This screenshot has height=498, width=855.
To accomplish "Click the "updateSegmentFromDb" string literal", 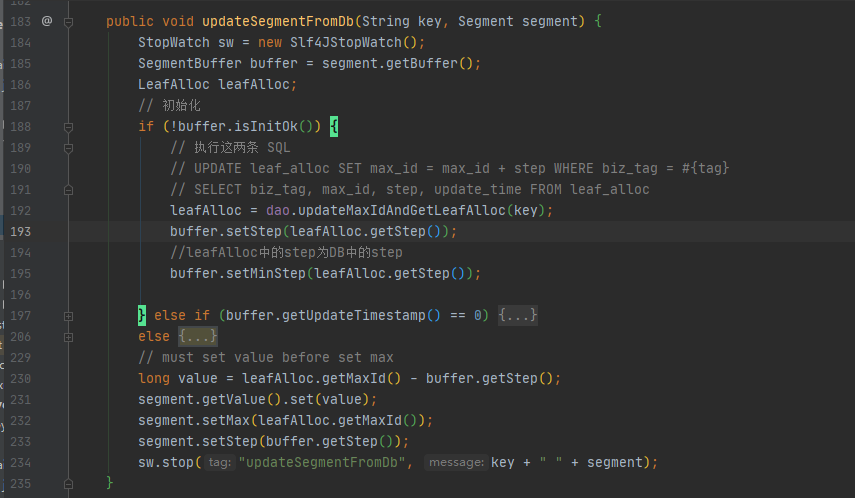I will click(x=327, y=463).
